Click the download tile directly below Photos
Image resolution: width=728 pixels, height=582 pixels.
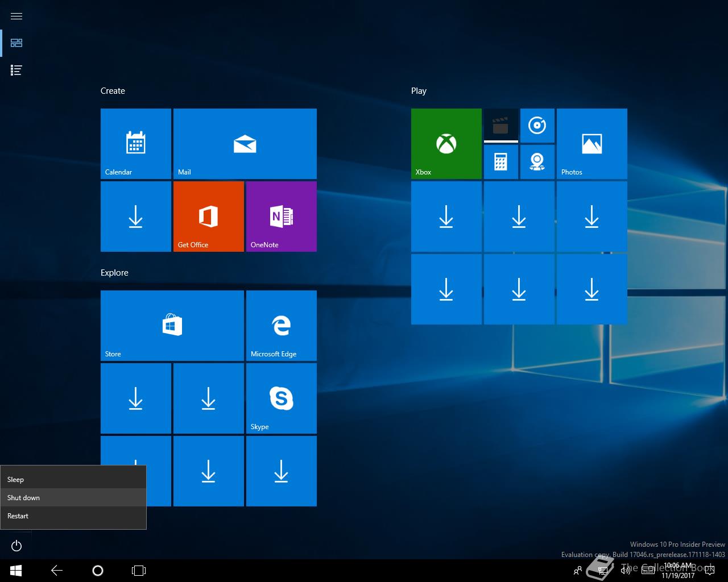tap(592, 217)
